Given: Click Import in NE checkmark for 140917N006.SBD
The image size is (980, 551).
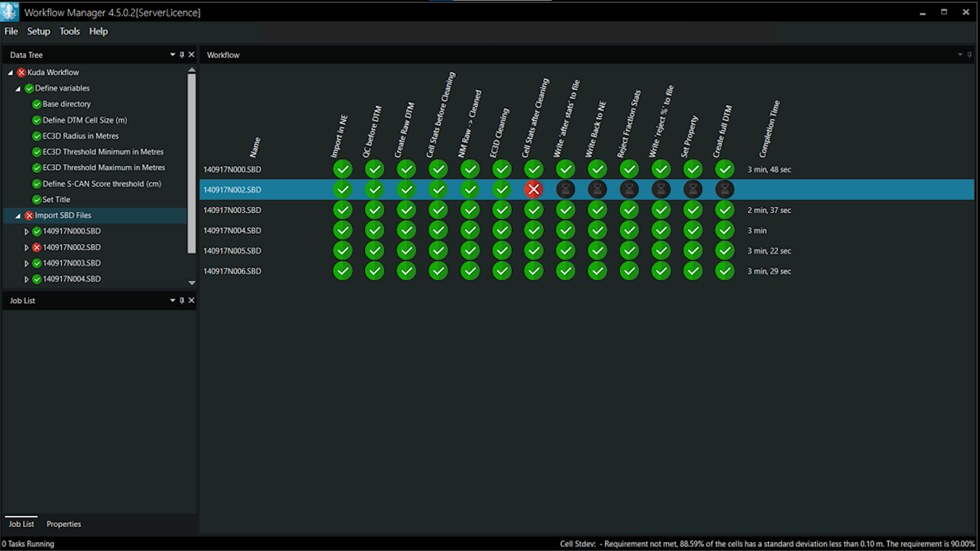Looking at the screenshot, I should coord(342,271).
